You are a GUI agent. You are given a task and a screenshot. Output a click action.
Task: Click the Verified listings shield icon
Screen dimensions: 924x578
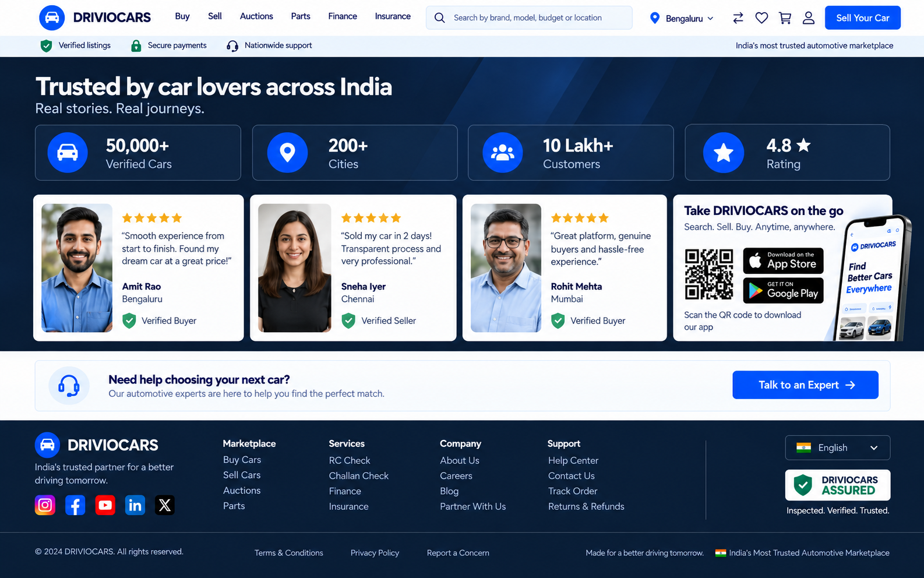[x=46, y=45]
